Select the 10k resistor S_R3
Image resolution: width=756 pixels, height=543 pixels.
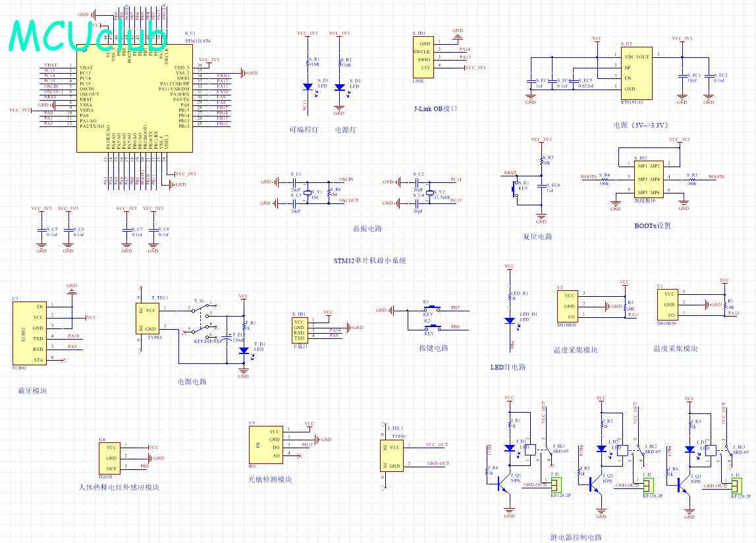pos(541,161)
